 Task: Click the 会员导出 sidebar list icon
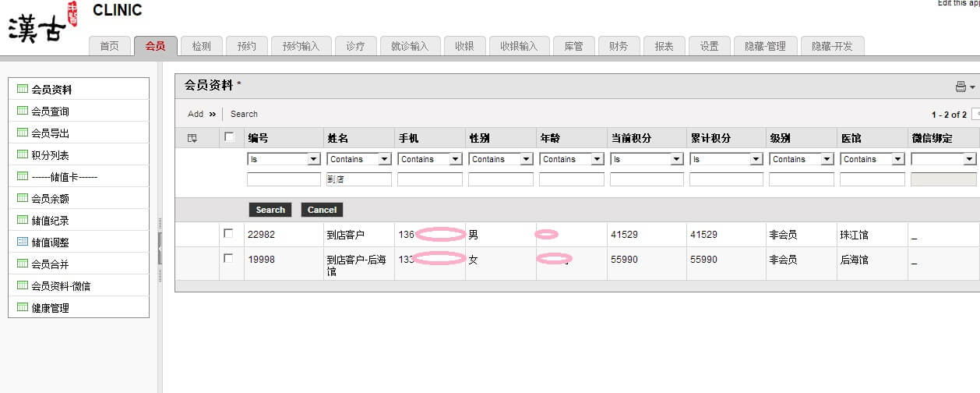pos(22,133)
